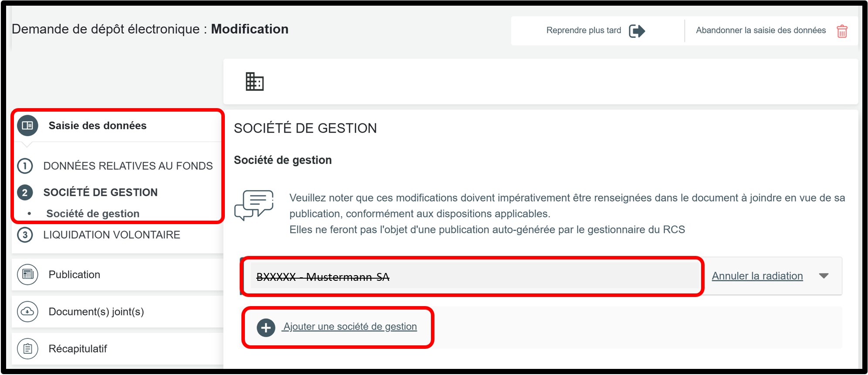The width and height of the screenshot is (868, 375).
Task: Click the Récapitulatif clipboard icon
Action: click(27, 348)
